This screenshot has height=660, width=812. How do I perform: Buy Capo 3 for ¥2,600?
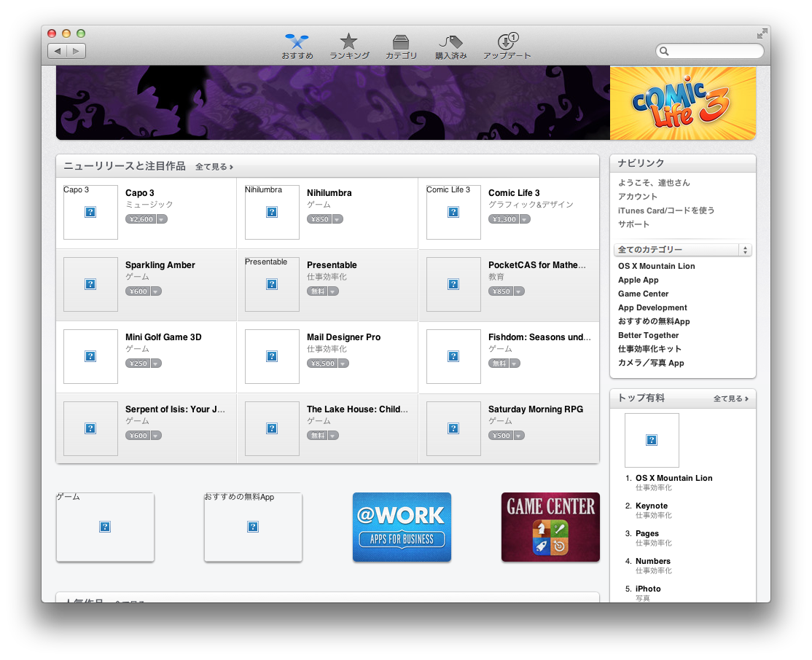(141, 219)
